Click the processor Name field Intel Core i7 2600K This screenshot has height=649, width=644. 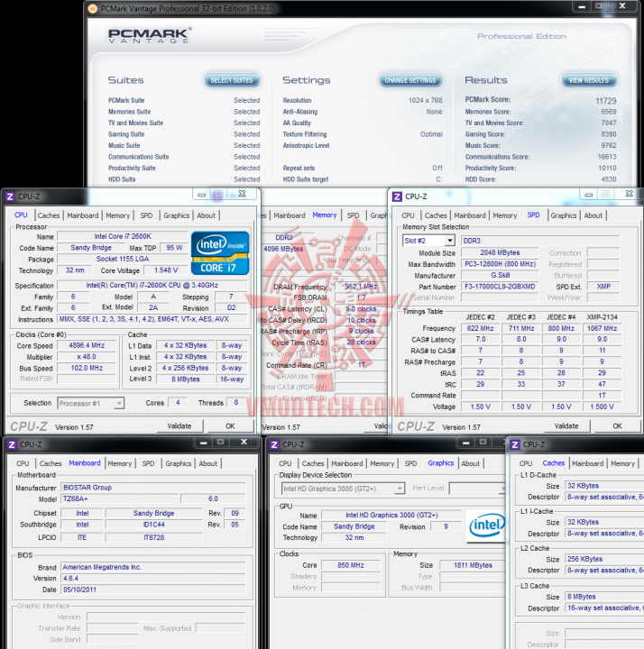click(x=123, y=236)
